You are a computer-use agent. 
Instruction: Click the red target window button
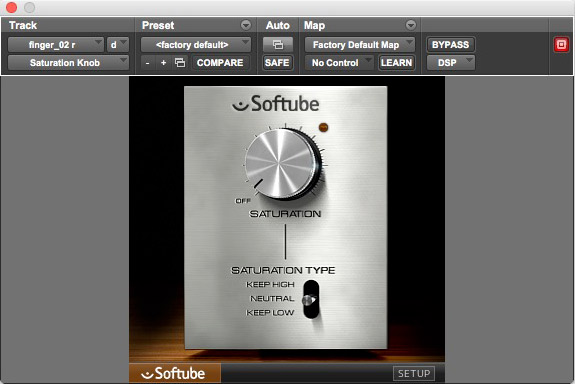[561, 44]
